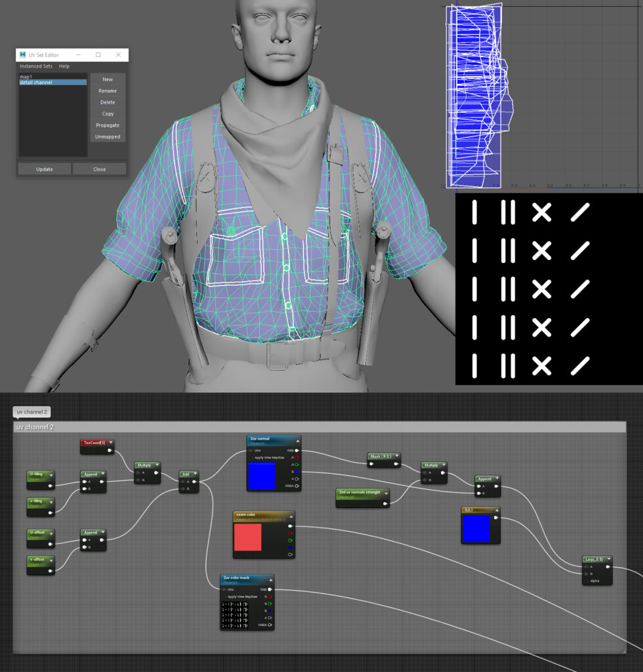Image resolution: width=643 pixels, height=672 pixels.
Task: Click the R output pin of the seam color node
Action: click(x=290, y=533)
